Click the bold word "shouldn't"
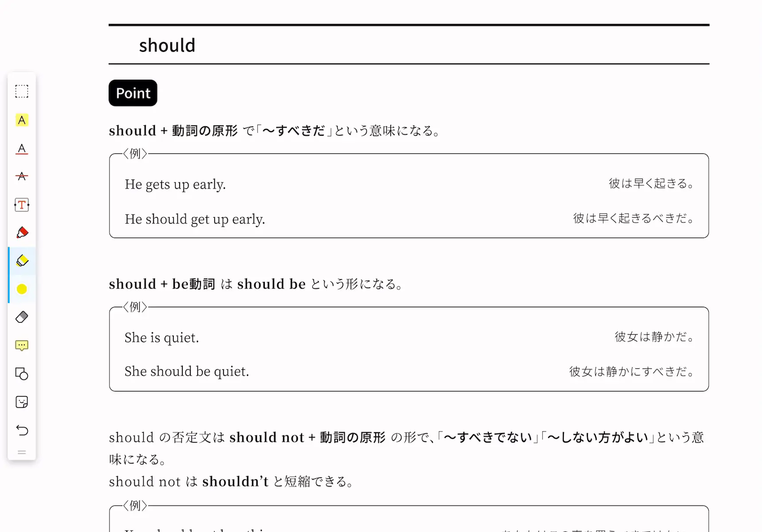The height and width of the screenshot is (532, 762). pyautogui.click(x=236, y=481)
